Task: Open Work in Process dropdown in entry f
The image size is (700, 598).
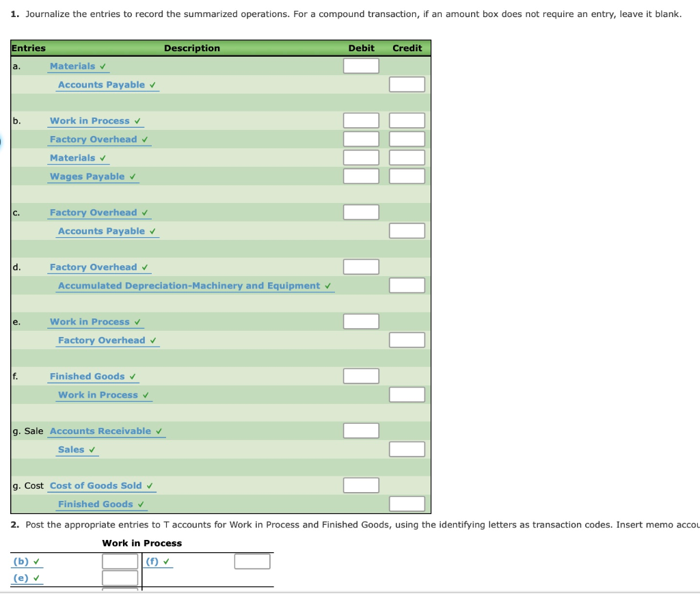Action: click(104, 396)
